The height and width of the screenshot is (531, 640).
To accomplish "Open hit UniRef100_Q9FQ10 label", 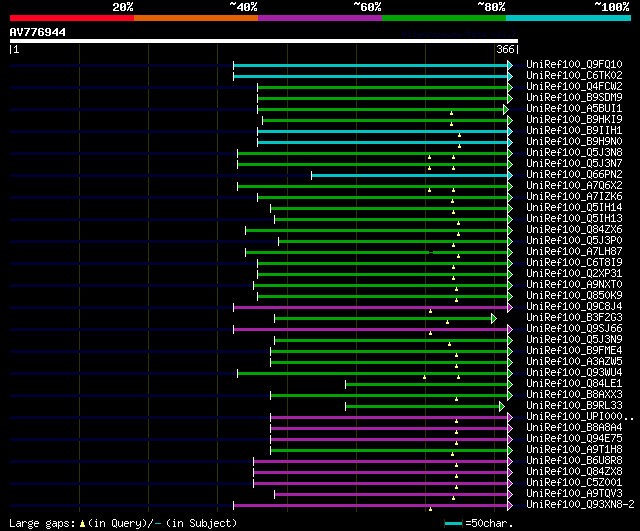I will click(x=574, y=64).
